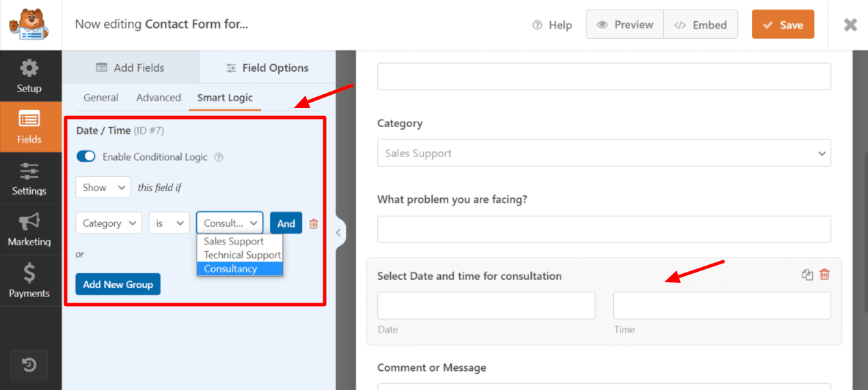
Task: Click the Add New Group button
Action: pos(118,284)
